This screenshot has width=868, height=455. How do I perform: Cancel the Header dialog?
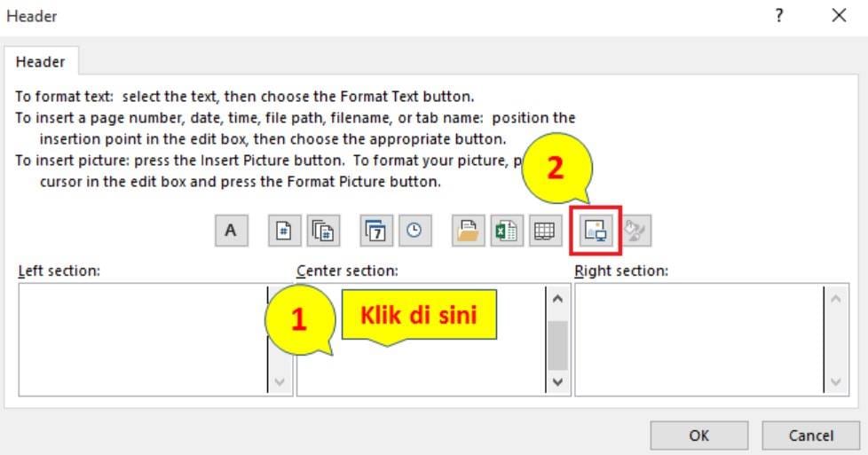click(x=811, y=435)
